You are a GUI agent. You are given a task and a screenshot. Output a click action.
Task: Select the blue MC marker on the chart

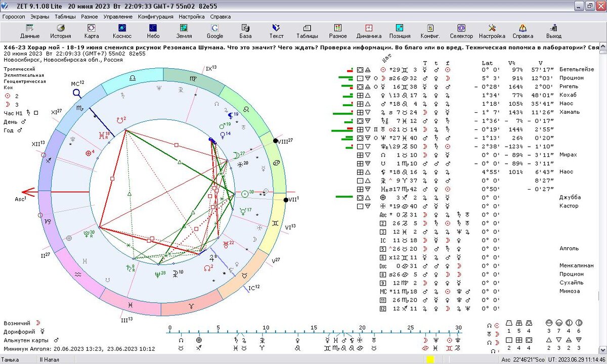(x=77, y=93)
